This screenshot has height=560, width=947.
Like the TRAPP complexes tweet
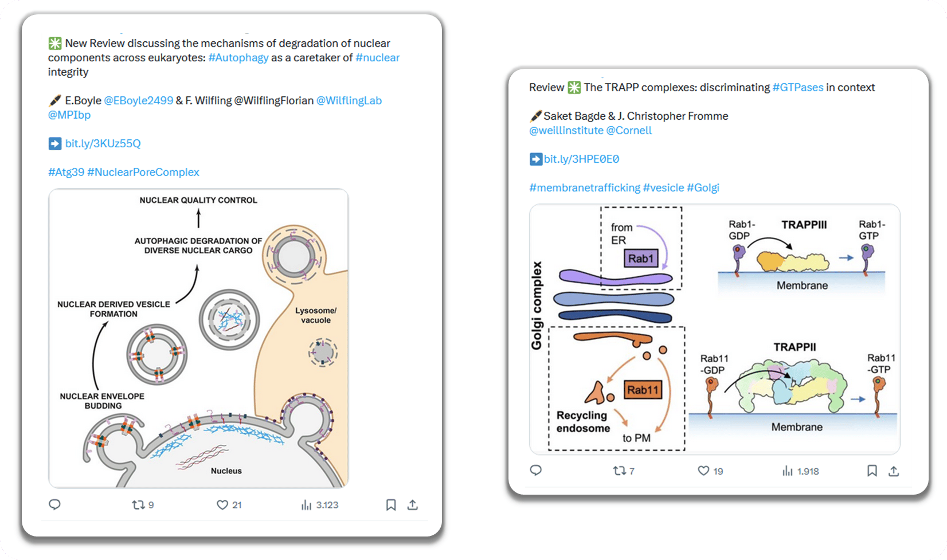click(703, 471)
